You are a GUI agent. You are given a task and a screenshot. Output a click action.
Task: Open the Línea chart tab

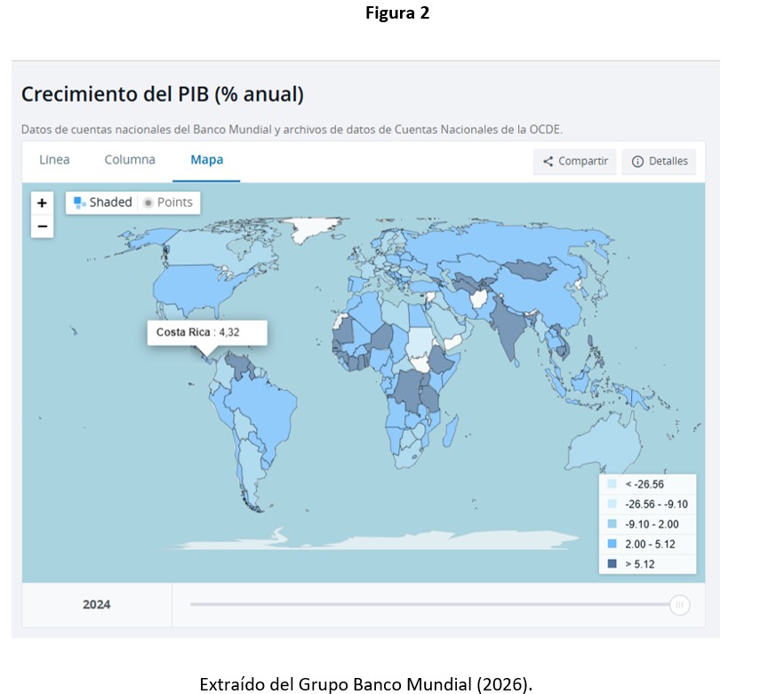[x=54, y=160]
